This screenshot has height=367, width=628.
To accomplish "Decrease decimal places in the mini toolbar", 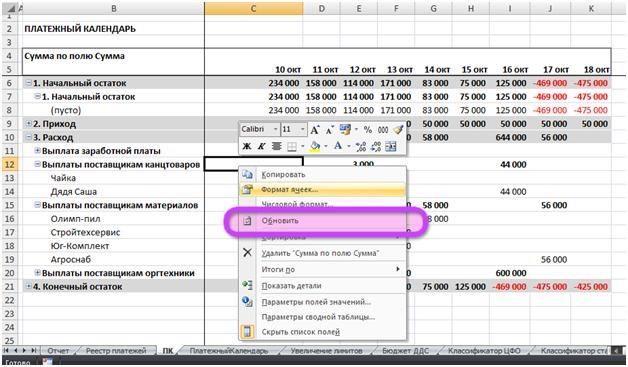I will click(376, 147).
